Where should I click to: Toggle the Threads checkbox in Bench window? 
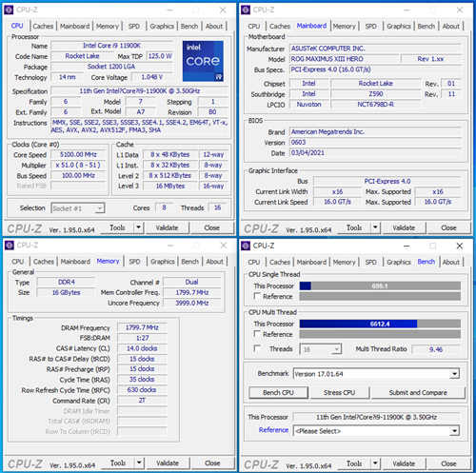(257, 348)
